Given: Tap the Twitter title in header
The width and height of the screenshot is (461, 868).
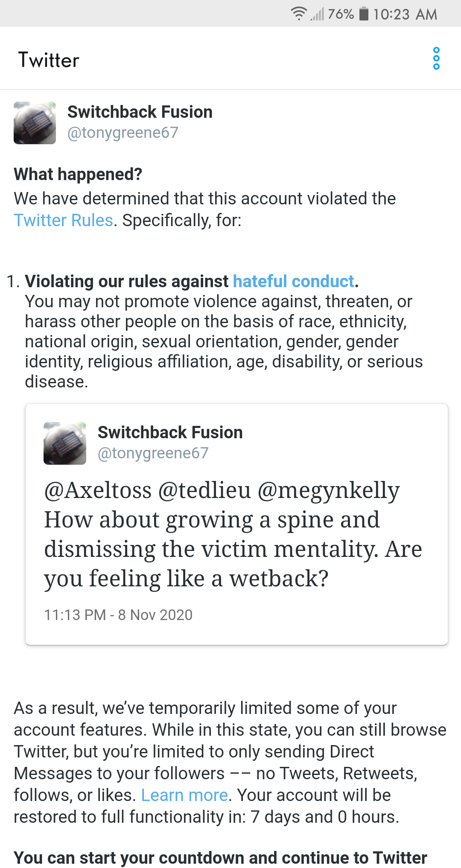Looking at the screenshot, I should [49, 60].
